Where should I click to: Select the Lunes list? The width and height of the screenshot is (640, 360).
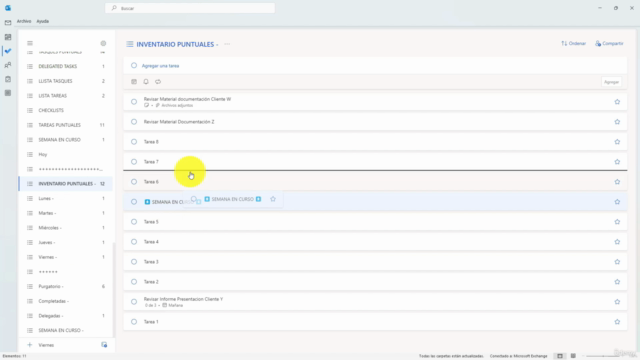click(x=66, y=198)
